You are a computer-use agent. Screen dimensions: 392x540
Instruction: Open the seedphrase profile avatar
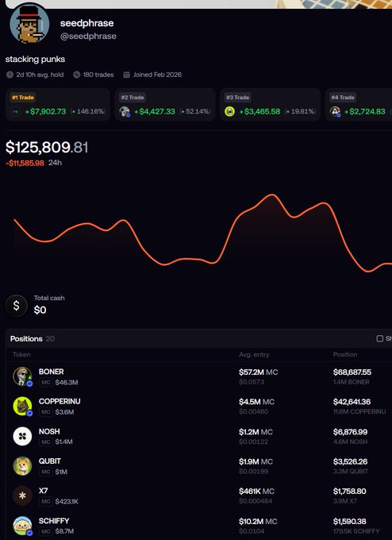tap(29, 23)
